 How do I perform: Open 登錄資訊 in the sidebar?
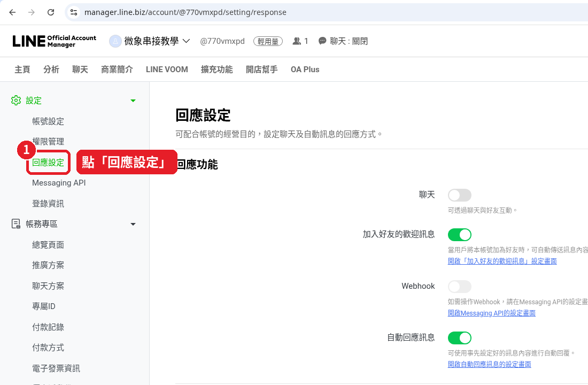point(48,203)
